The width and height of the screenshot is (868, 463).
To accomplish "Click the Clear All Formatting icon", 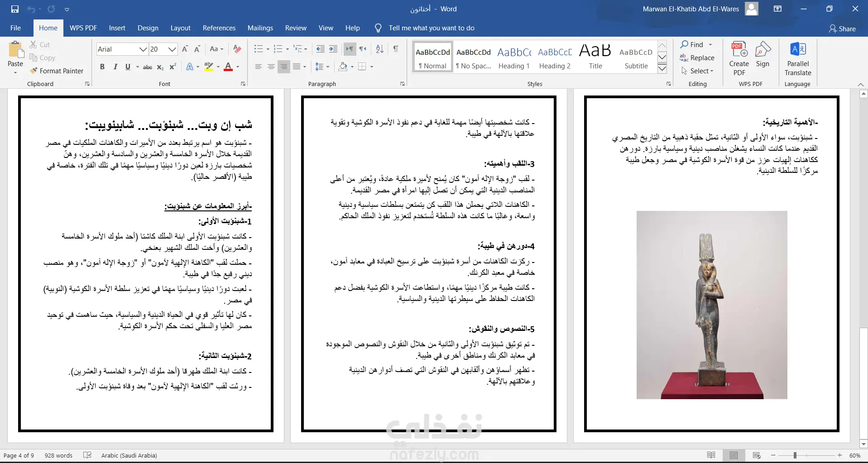I will coord(237,49).
